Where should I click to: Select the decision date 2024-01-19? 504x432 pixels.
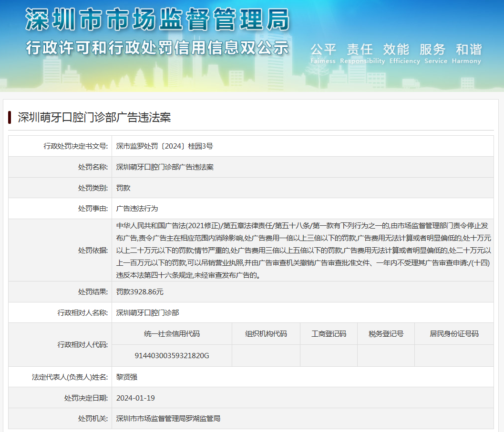[x=135, y=398]
